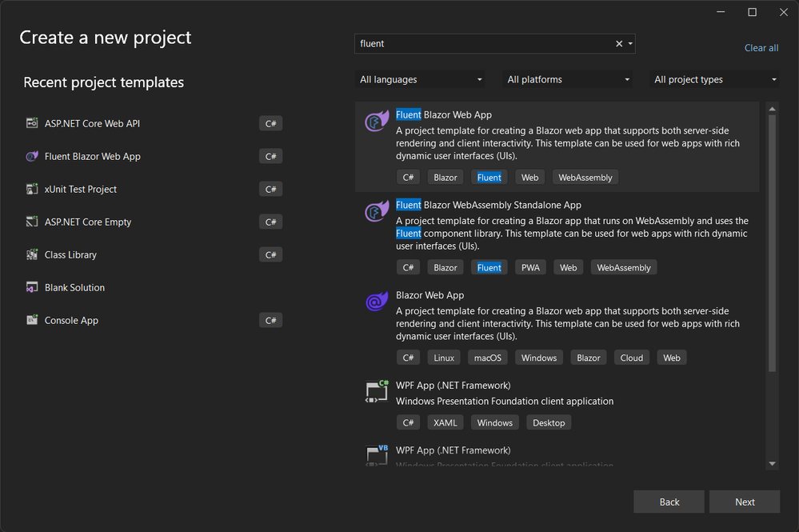This screenshot has height=532, width=799.
Task: Choose the Blazor Web App template icon
Action: (x=377, y=302)
